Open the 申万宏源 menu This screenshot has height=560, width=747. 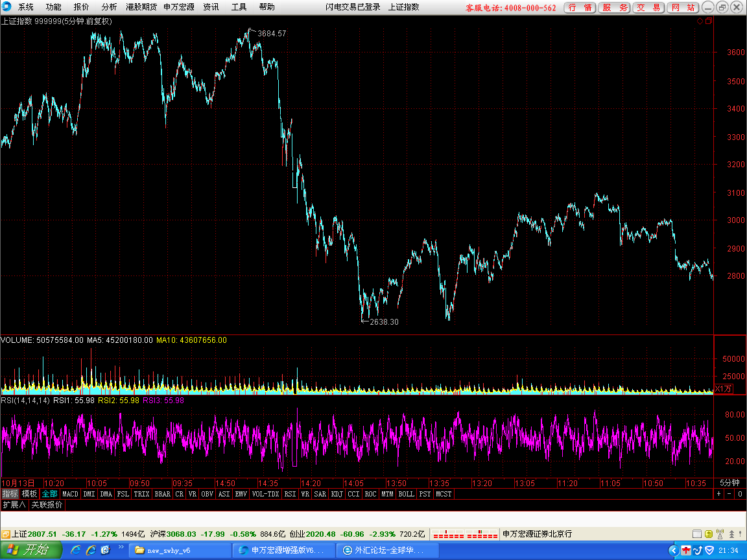click(x=179, y=7)
